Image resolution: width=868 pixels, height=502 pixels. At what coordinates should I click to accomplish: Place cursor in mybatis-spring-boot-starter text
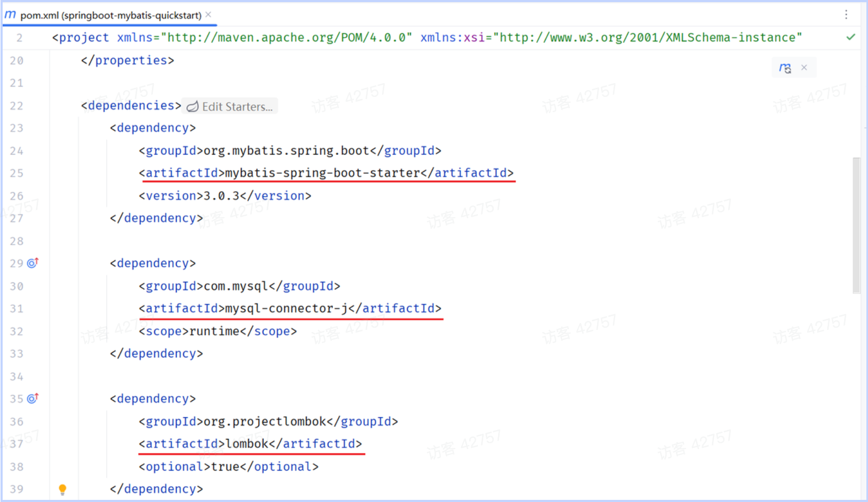pos(322,173)
